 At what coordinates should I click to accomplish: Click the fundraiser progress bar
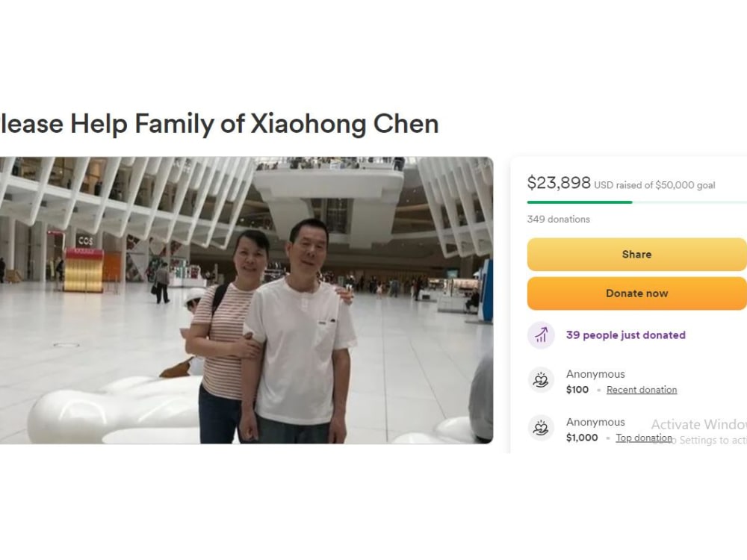pos(637,202)
